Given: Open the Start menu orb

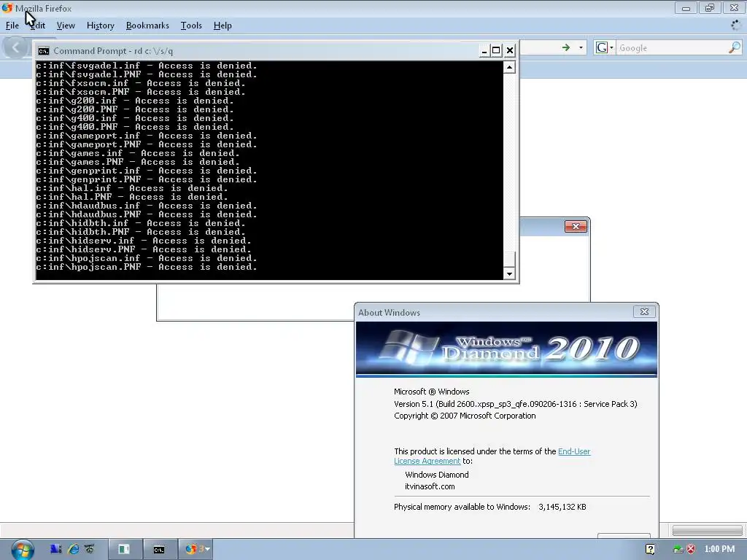Looking at the screenshot, I should (x=23, y=549).
